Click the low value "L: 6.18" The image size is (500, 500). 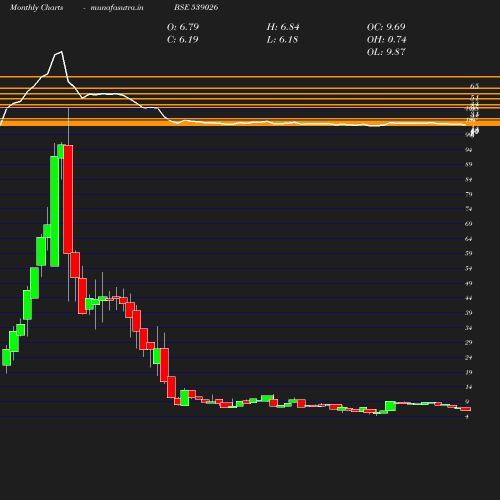click(282, 40)
